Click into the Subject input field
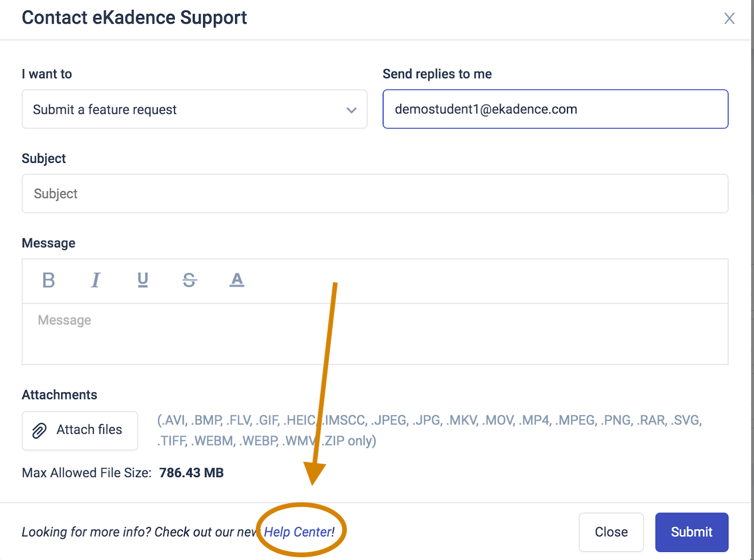 click(x=375, y=194)
